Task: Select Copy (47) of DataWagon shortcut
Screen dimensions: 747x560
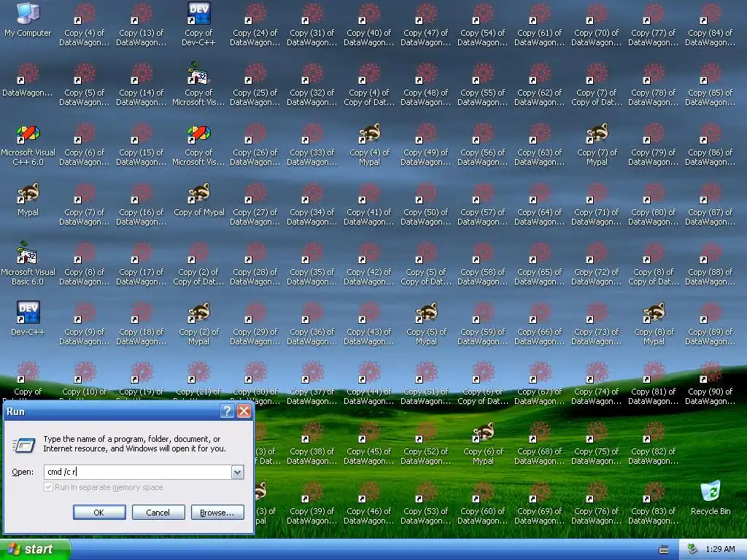Action: (x=426, y=25)
